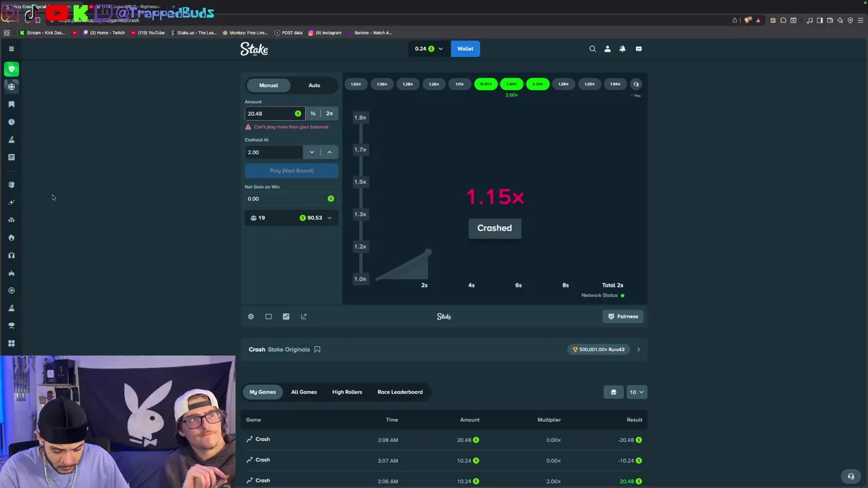Open the sparkle New Releases sidebar icon
The width and height of the screenshot is (868, 488).
click(x=12, y=202)
